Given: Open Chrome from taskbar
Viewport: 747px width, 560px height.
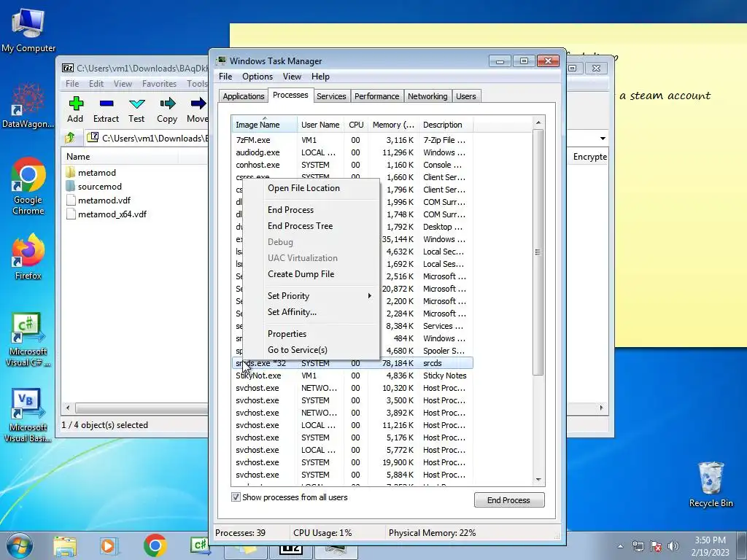Looking at the screenshot, I should pos(155,546).
